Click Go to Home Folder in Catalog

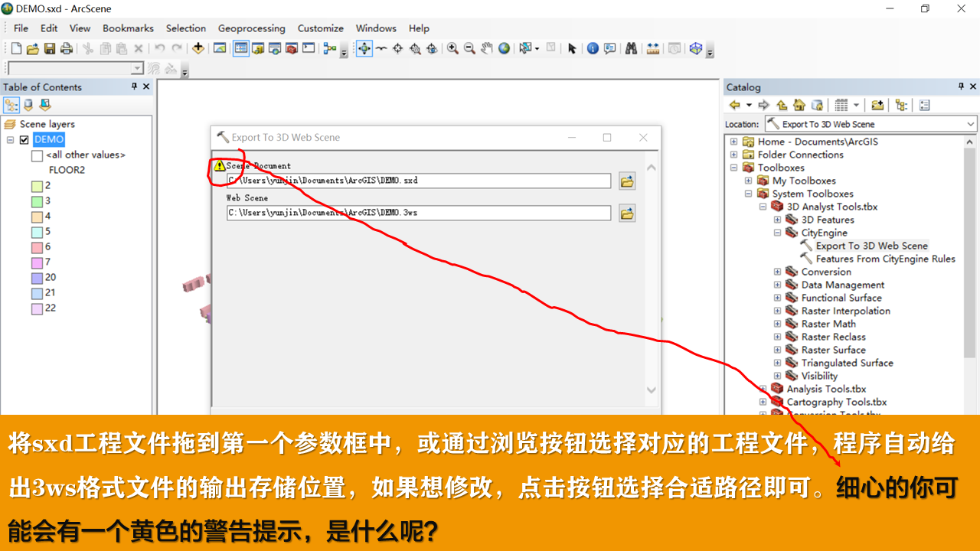(x=799, y=105)
